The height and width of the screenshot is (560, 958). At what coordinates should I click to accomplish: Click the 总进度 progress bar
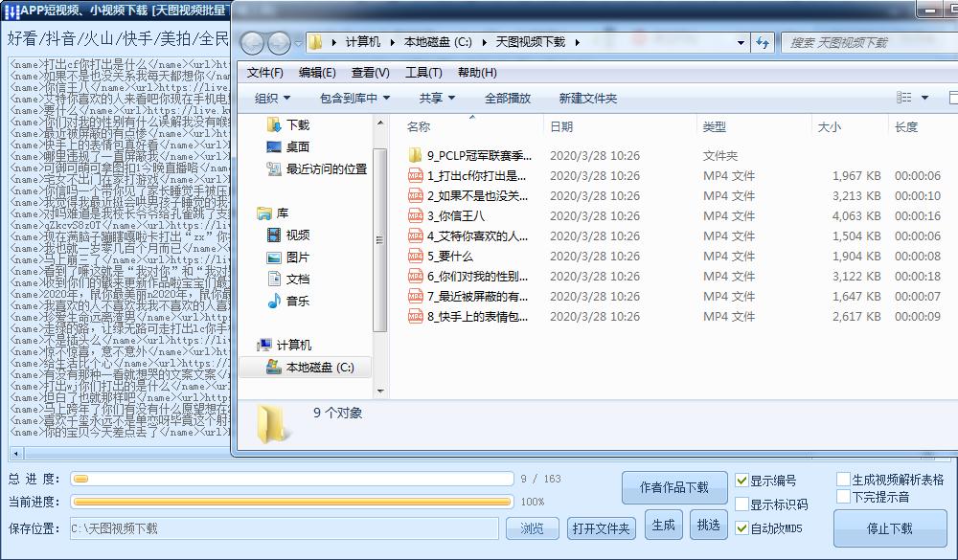tap(292, 479)
